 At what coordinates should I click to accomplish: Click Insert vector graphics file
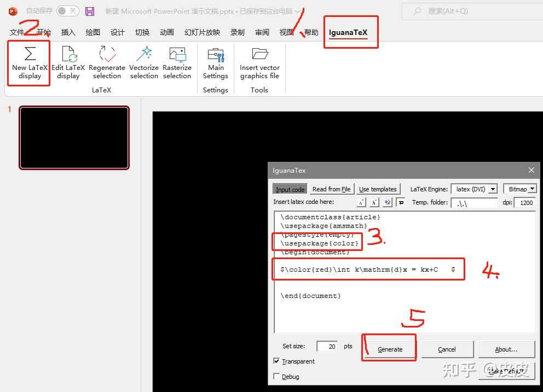(259, 63)
